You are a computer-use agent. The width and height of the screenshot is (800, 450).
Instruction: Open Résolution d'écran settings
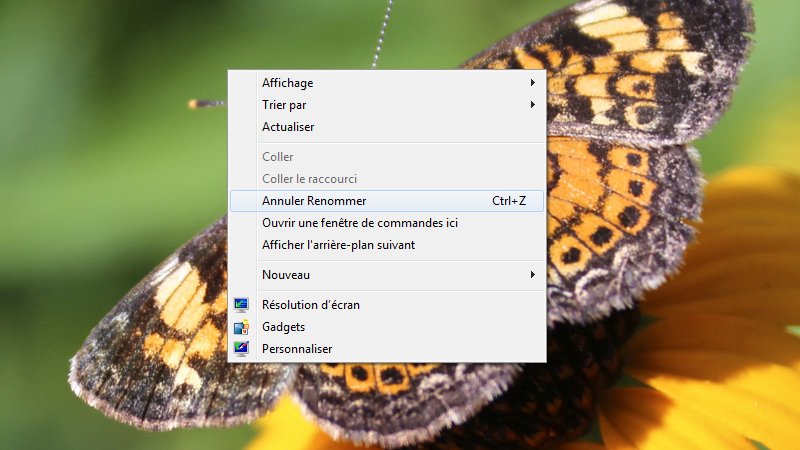pos(387,305)
